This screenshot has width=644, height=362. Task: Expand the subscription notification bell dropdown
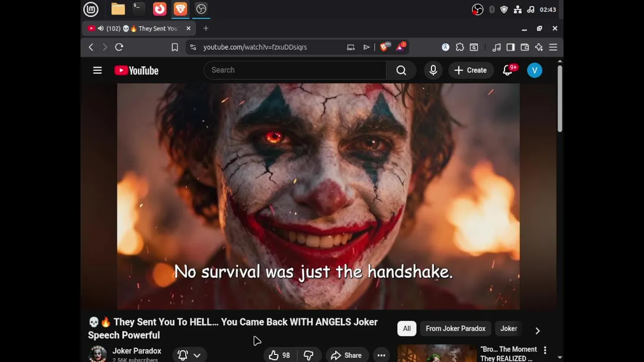click(x=190, y=355)
